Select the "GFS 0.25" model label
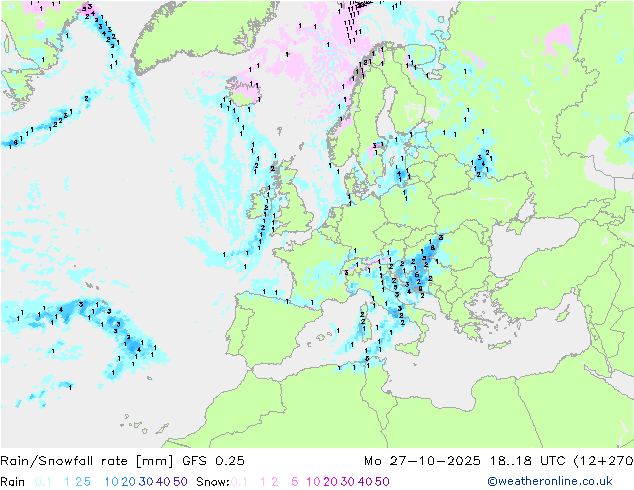Image resolution: width=634 pixels, height=490 pixels. 213,460
